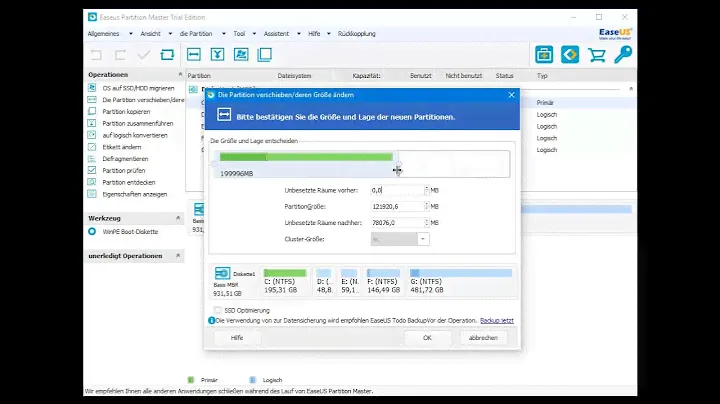Click the resize partition toolbar icon
The image size is (720, 404).
coord(194,55)
